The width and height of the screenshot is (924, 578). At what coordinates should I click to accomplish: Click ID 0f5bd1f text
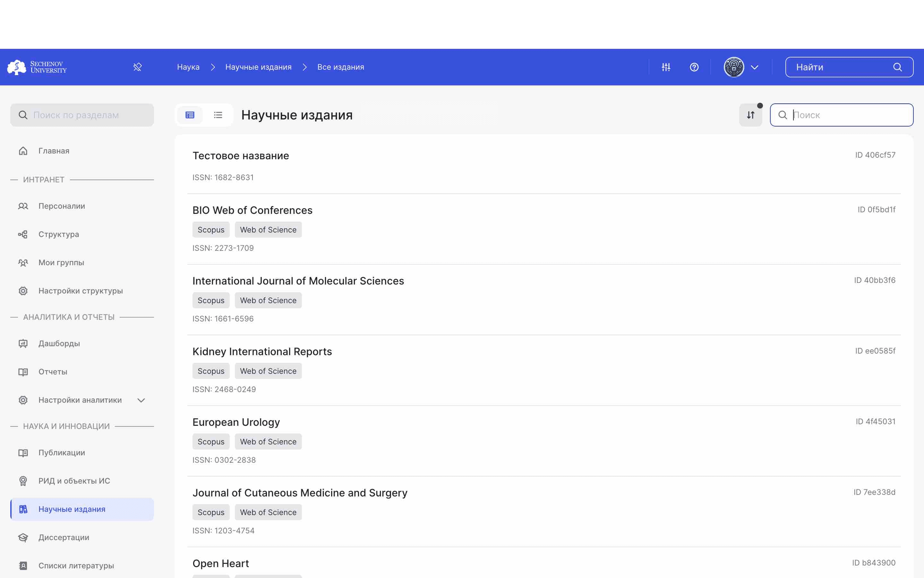877,210
